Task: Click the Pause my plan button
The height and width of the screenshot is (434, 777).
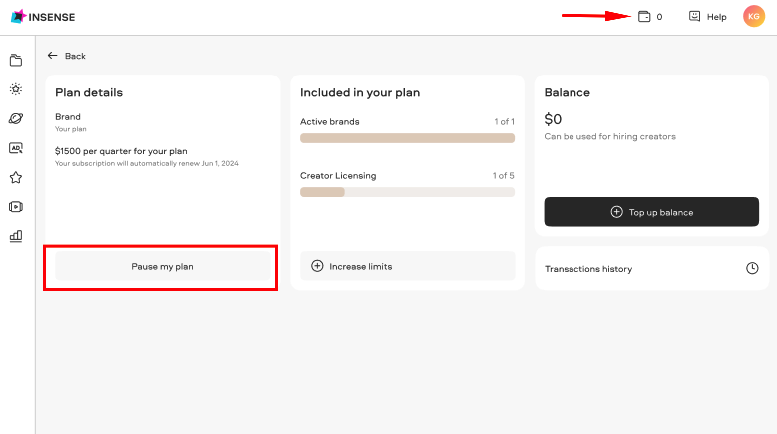Action: pos(163,266)
